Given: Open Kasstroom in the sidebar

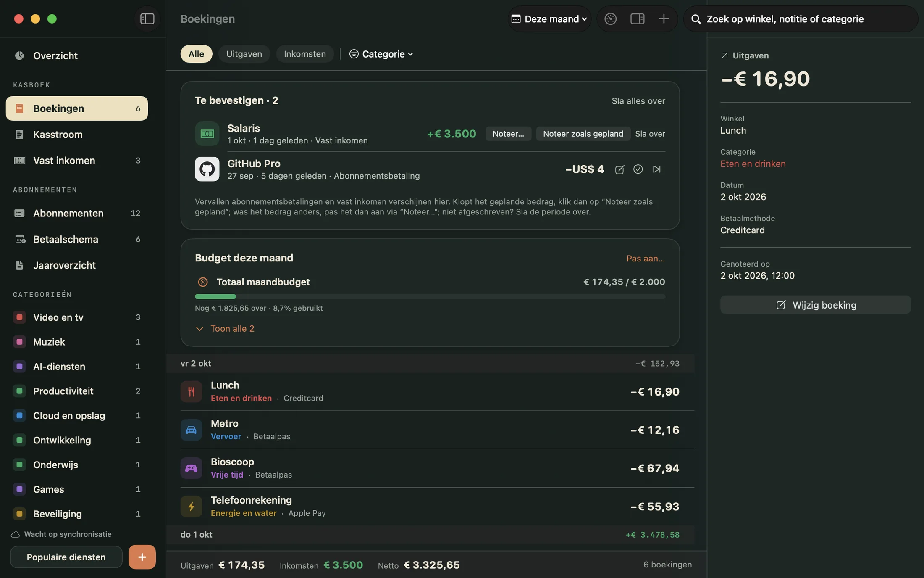Looking at the screenshot, I should 77,135.
